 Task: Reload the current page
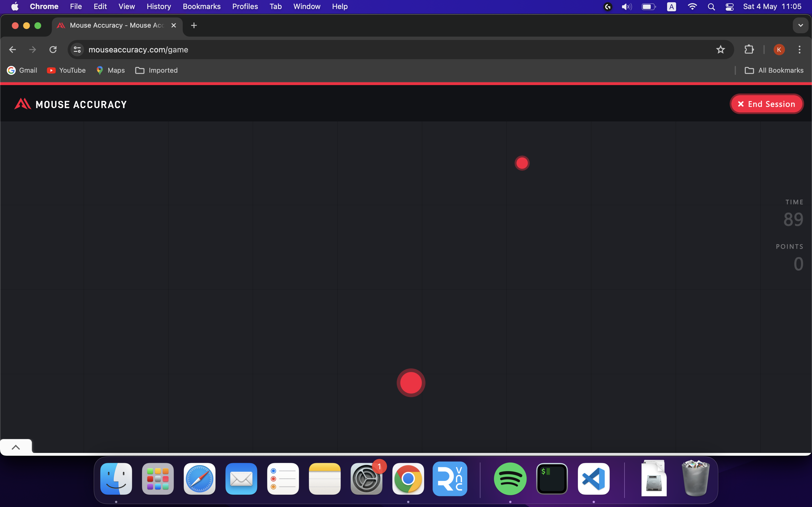click(x=53, y=49)
